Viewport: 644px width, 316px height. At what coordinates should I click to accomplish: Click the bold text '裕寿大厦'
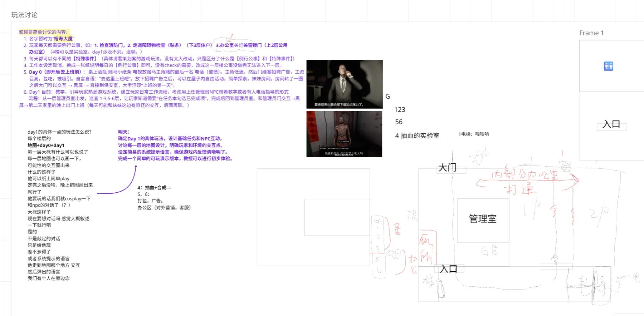coord(63,39)
